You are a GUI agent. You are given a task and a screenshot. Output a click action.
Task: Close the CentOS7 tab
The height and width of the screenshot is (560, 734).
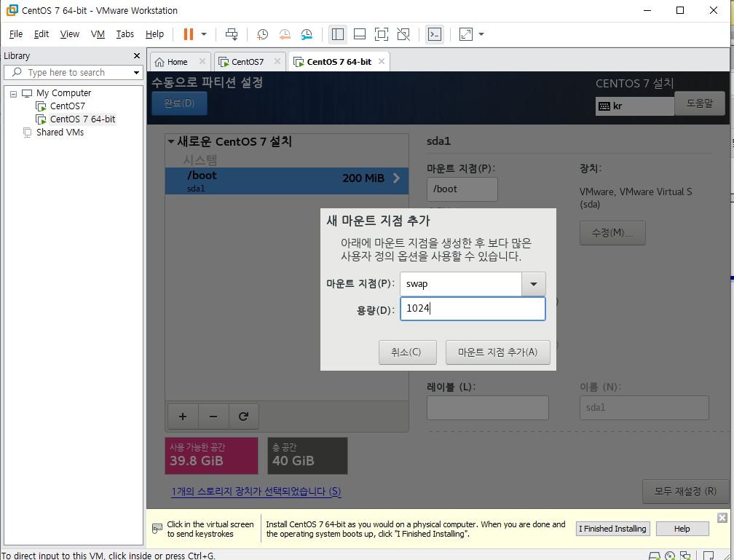277,61
